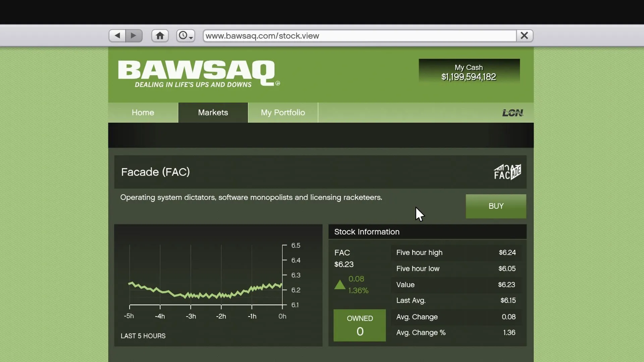Close the browser with the X button
The height and width of the screenshot is (362, 644).
click(x=525, y=36)
